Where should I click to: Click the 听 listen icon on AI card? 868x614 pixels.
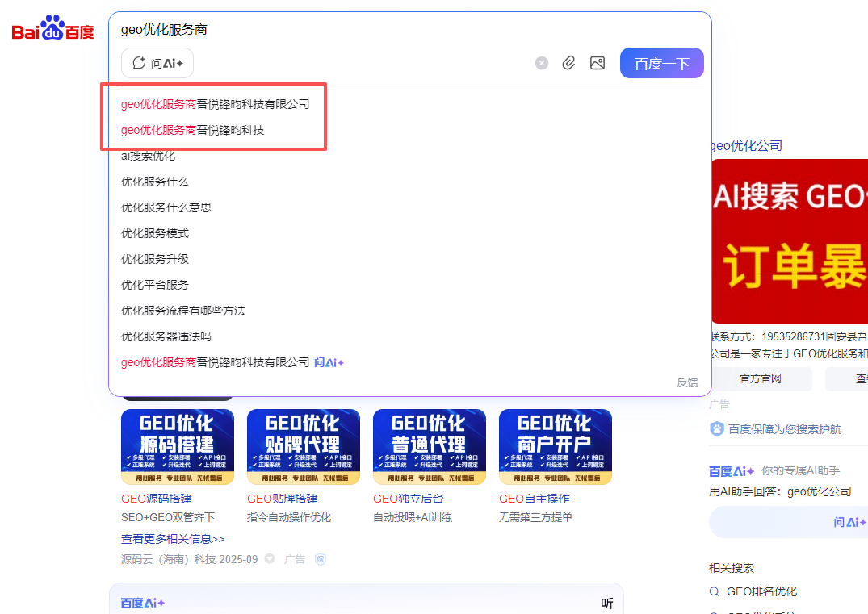[607, 604]
